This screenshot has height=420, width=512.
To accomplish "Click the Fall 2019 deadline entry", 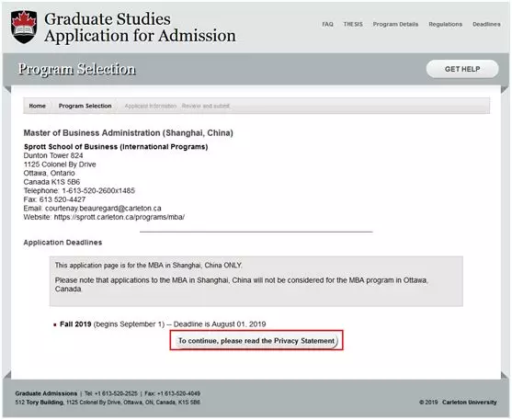I will 163,324.
